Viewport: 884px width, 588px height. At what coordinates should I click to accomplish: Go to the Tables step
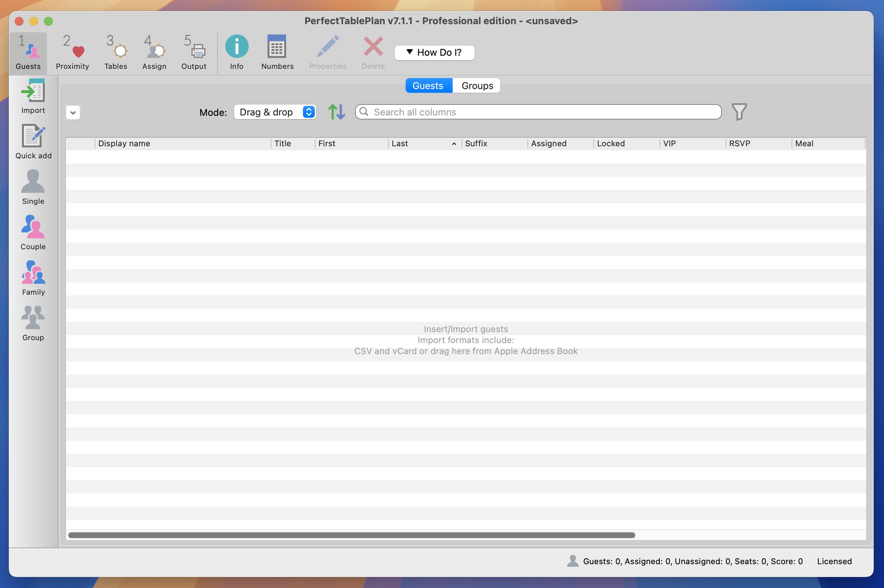(x=116, y=52)
